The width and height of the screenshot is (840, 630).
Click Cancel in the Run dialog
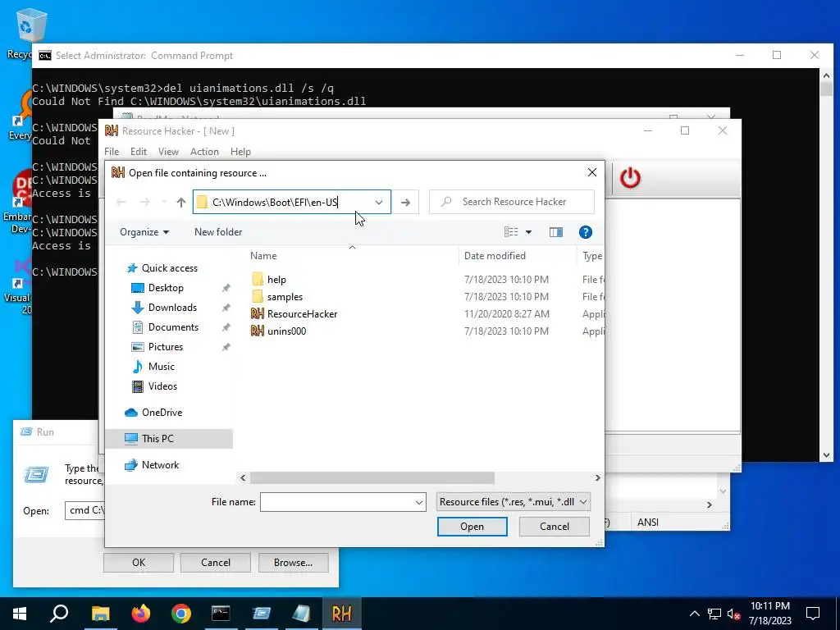pos(216,563)
